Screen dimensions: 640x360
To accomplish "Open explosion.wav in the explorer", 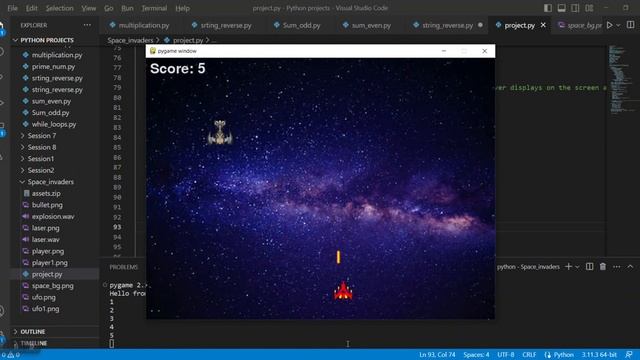I will tap(53, 216).
